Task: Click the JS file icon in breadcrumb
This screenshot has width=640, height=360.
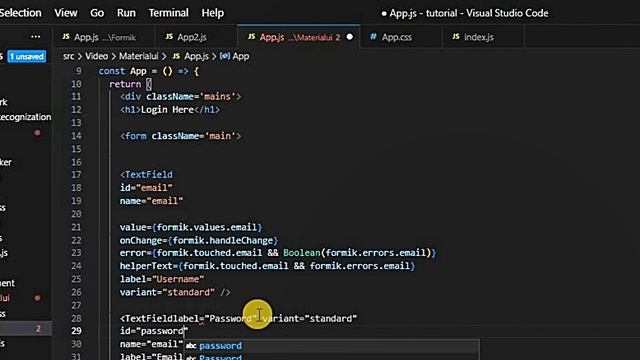Action: (176, 56)
